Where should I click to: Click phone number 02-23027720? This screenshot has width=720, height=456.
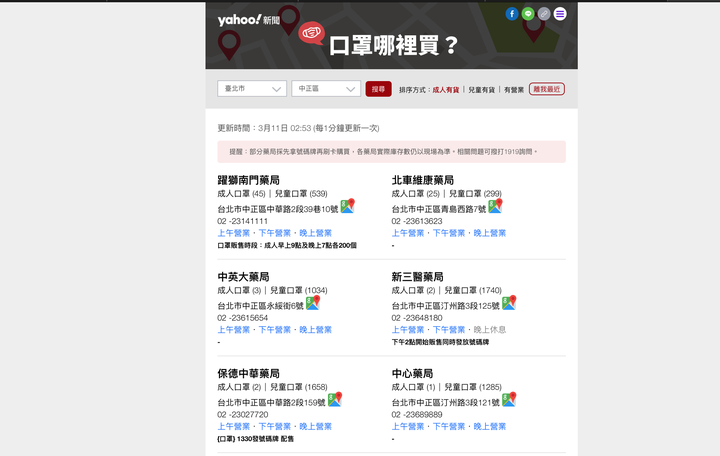pyautogui.click(x=242, y=415)
